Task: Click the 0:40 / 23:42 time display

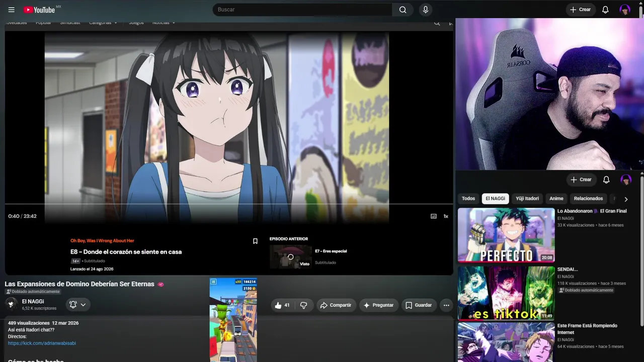Action: click(x=22, y=216)
